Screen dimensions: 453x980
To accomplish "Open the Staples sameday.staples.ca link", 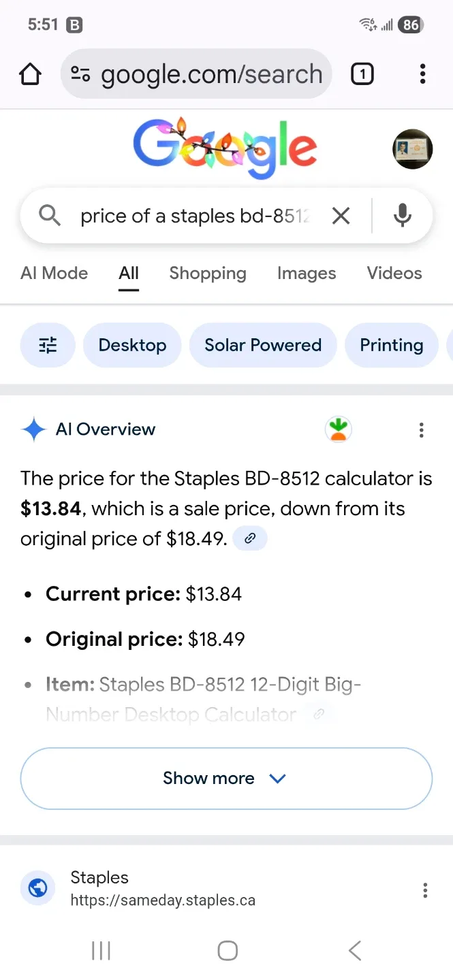I will coord(163,900).
